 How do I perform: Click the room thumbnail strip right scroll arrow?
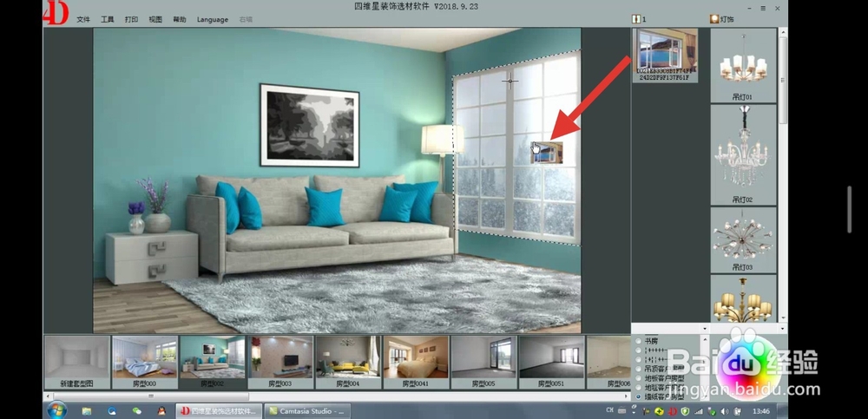[627, 396]
